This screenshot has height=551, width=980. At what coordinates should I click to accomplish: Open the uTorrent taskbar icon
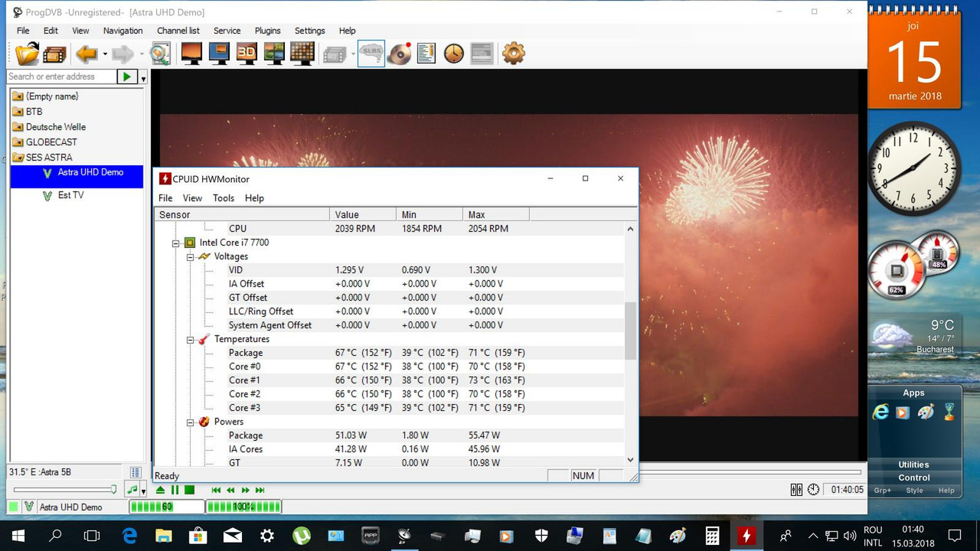(x=302, y=536)
